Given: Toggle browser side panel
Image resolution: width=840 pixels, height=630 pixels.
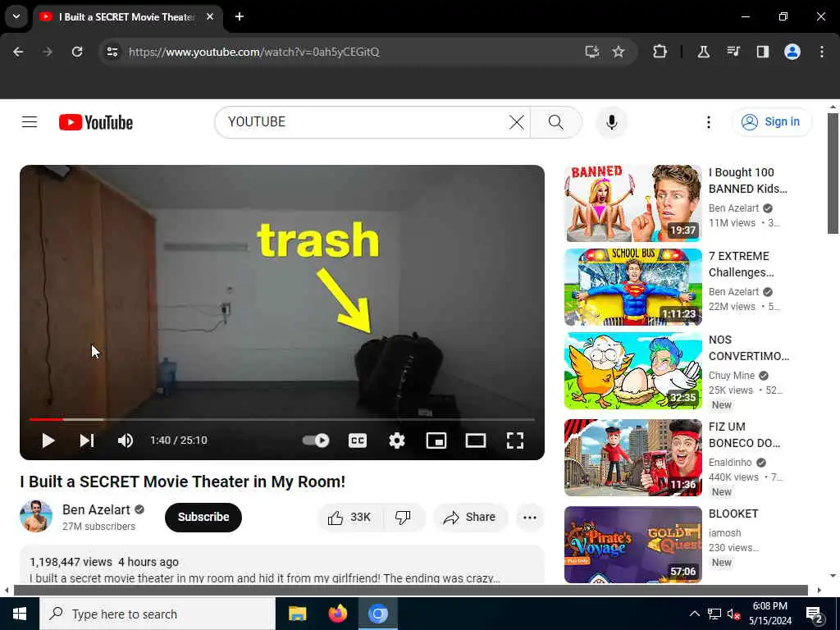Looking at the screenshot, I should (x=762, y=52).
